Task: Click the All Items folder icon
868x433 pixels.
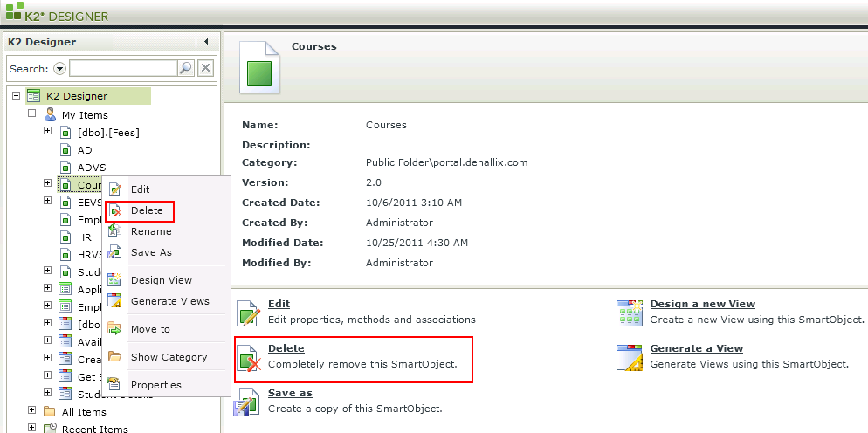Action: coord(50,412)
